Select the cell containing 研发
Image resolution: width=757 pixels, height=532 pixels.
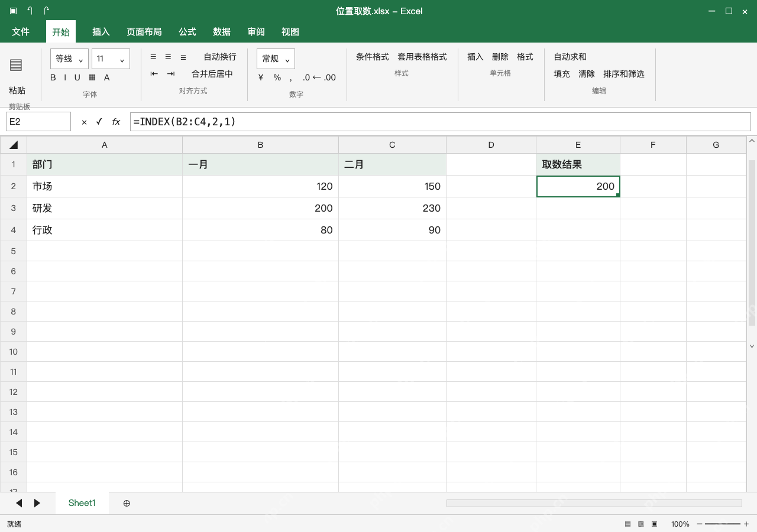tap(105, 208)
